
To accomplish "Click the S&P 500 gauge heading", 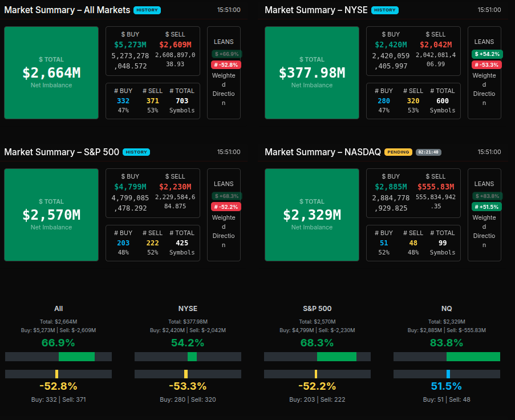I will click(x=317, y=308).
